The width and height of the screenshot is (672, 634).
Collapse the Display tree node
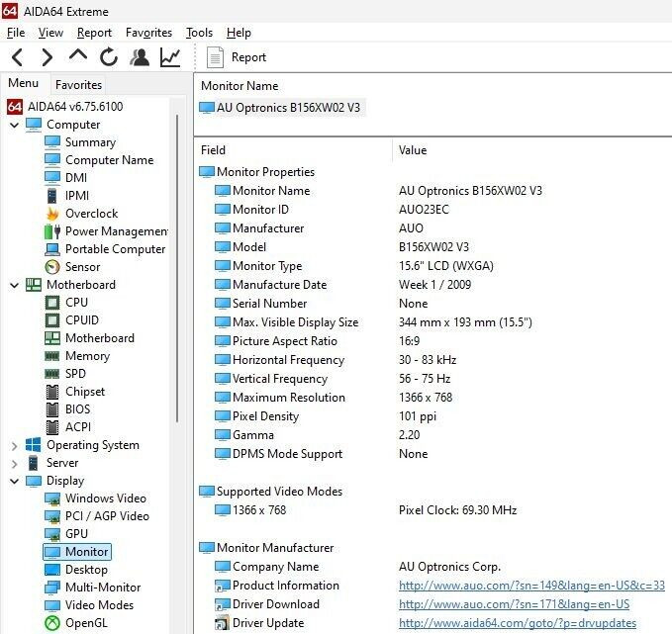tap(14, 482)
